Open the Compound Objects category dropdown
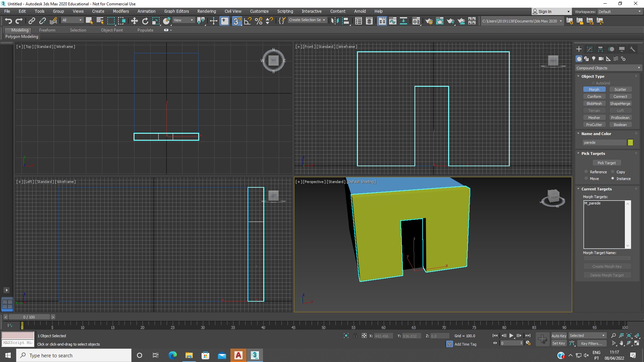Image resolution: width=644 pixels, height=362 pixels. [608, 68]
